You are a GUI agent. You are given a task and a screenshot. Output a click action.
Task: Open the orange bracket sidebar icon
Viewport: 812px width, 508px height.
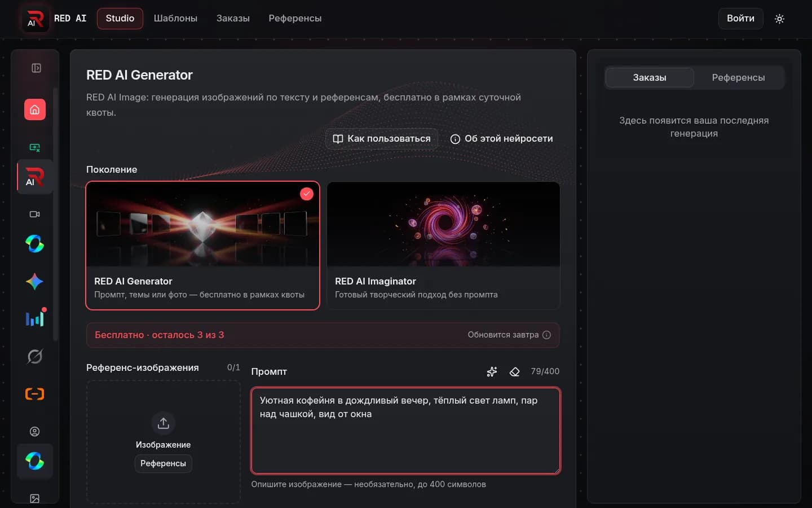click(x=35, y=394)
